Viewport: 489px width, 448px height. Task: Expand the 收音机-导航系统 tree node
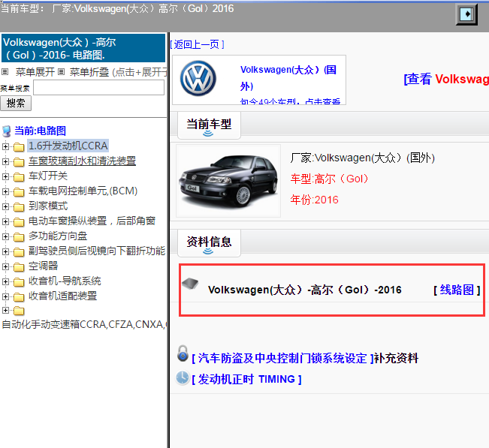[5, 281]
